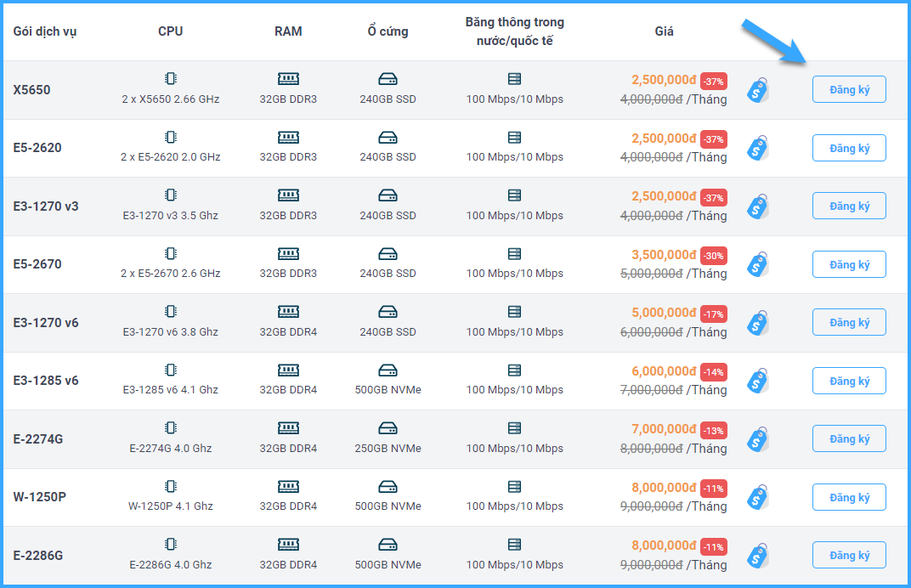
Task: Click Đăng ký in the E3-1270 v3 row
Action: 849,206
